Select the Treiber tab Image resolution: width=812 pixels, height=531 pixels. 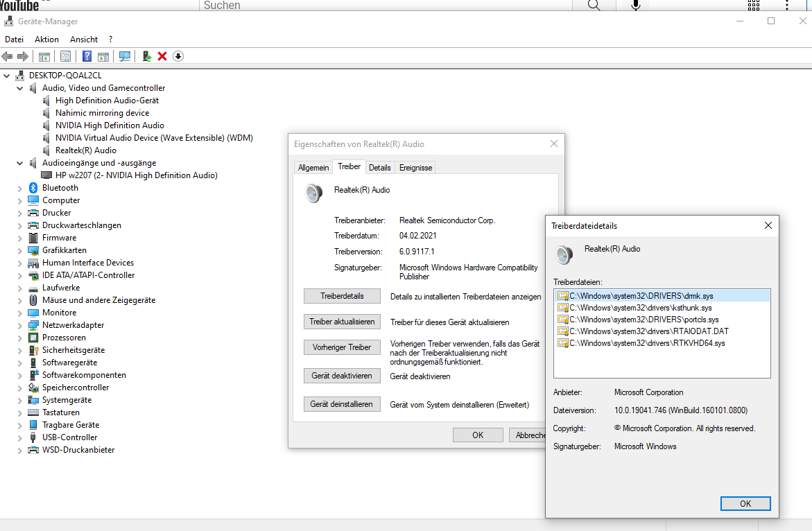(x=349, y=166)
